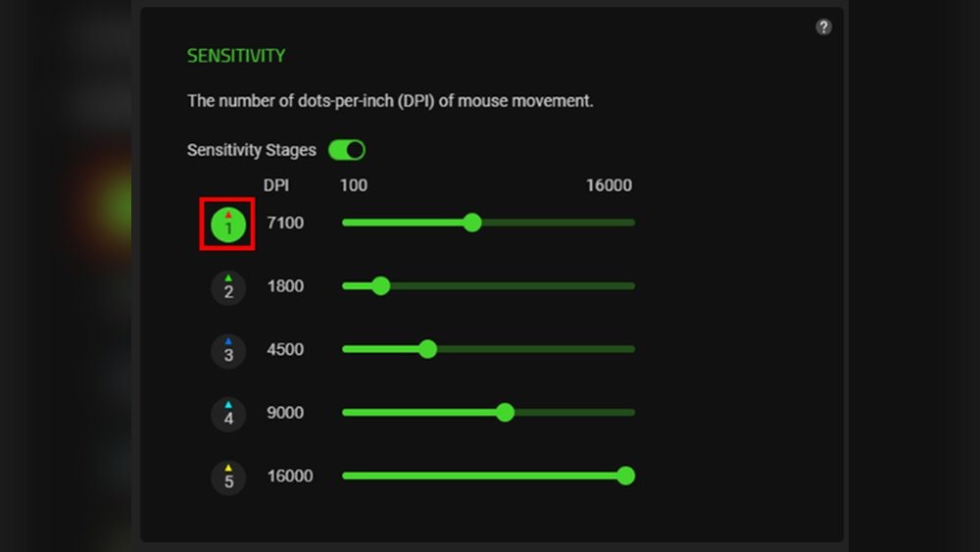The height and width of the screenshot is (552, 980).
Task: Select sensitivity stage 2 circle icon
Action: 228,288
